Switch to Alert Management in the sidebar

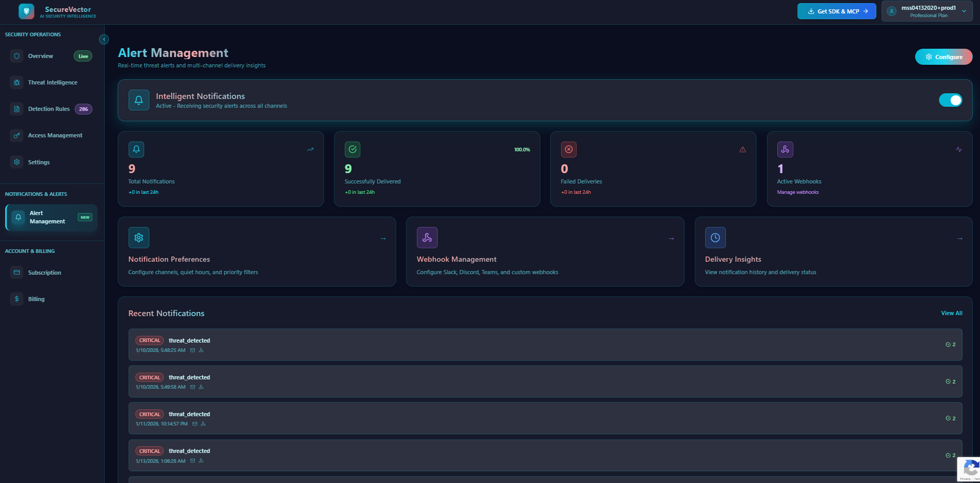pos(47,217)
